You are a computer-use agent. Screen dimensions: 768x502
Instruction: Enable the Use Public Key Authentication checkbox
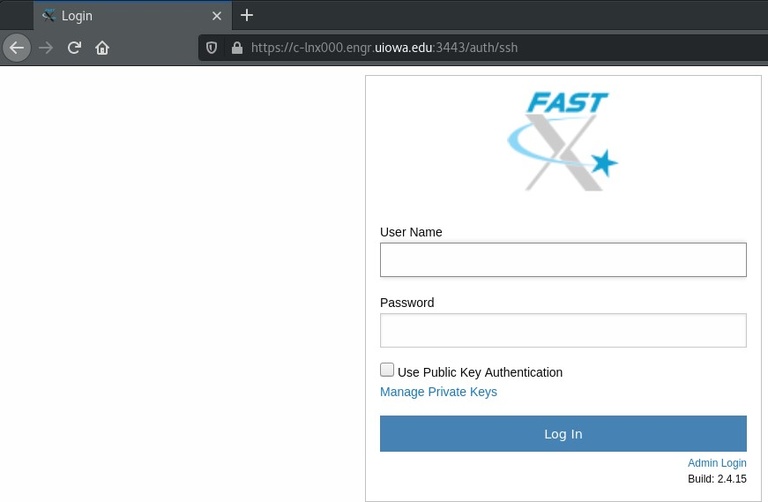[387, 370]
